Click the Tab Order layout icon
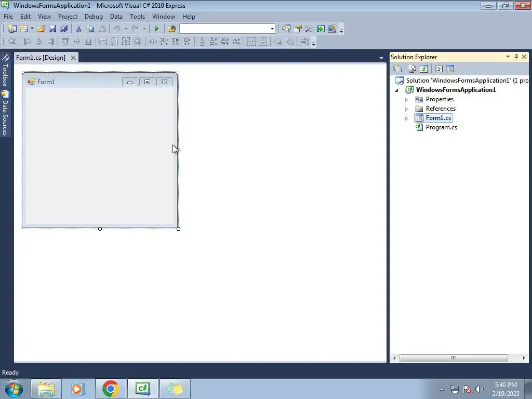532x399 pixels. pyautogui.click(x=304, y=42)
